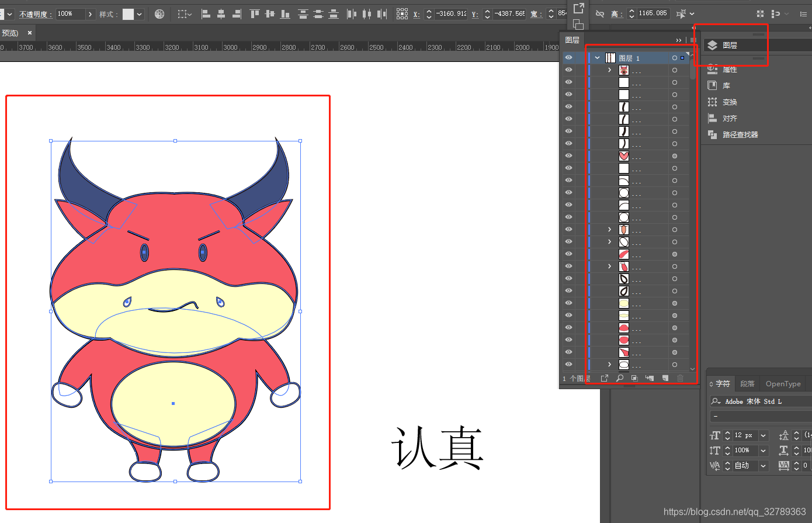Expand the bull-head thumbnail sublayer

609,70
